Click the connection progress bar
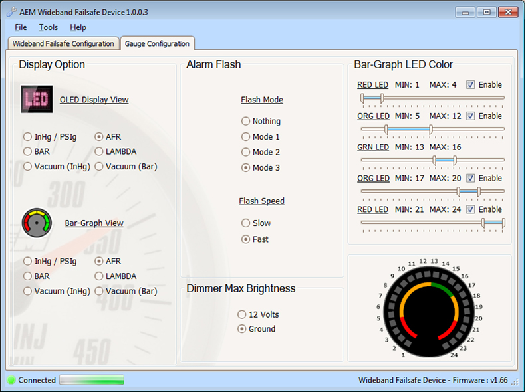Screen dimensions: 532x392 (92, 380)
